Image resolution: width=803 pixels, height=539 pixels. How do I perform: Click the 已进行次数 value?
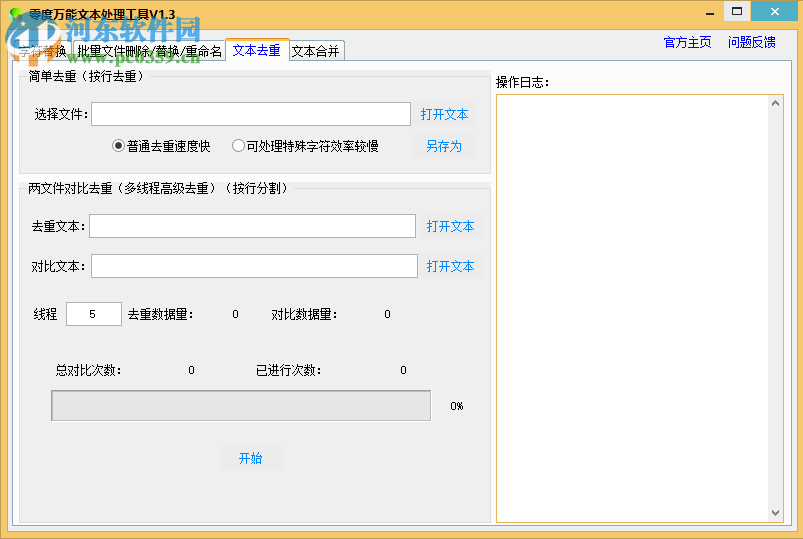[403, 370]
